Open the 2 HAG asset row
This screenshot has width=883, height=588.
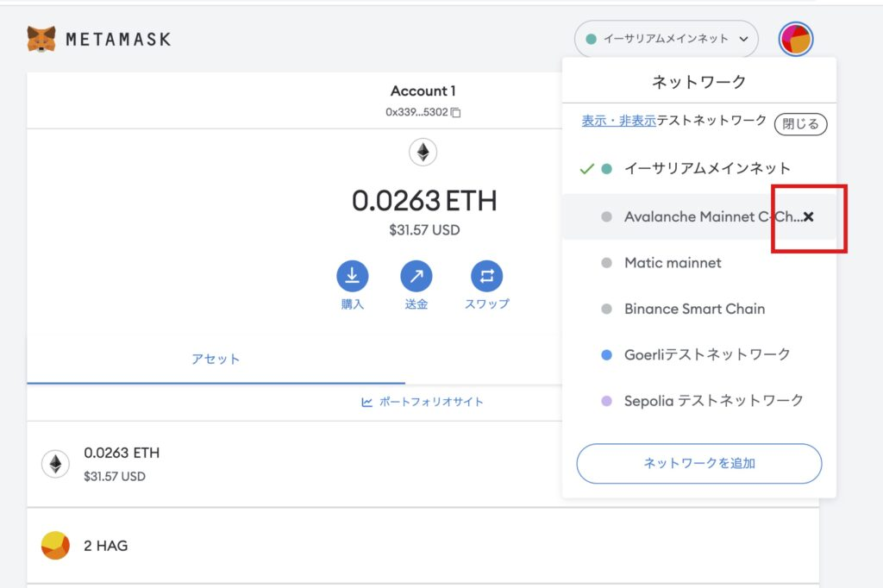click(x=423, y=545)
